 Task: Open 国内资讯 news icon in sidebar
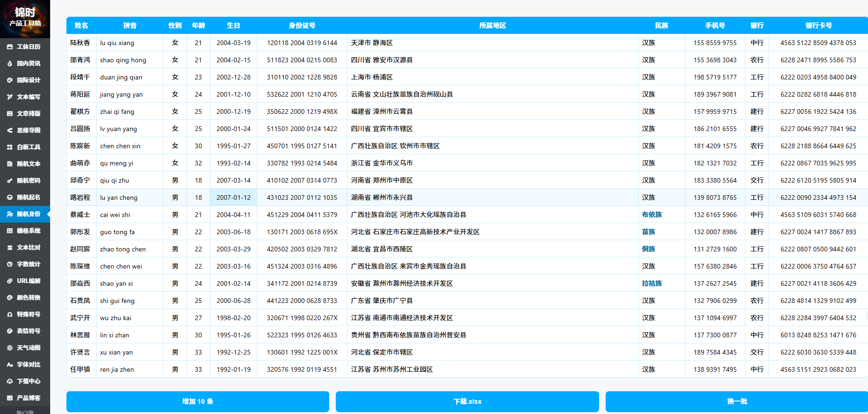click(10, 64)
